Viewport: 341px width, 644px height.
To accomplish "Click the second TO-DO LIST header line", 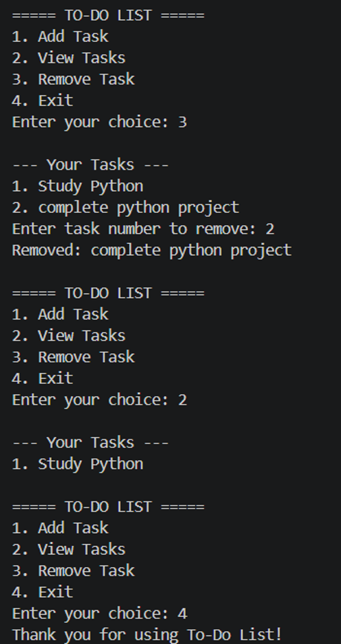I will (108, 293).
